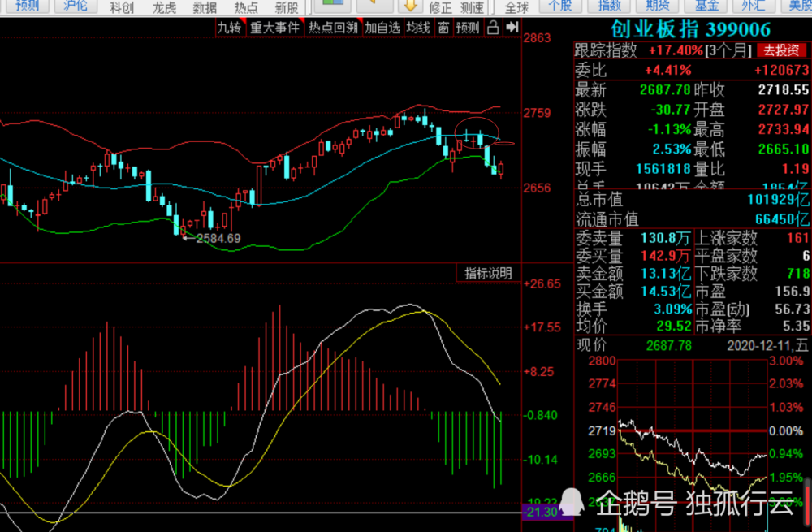Click the jump-to-end arrow icon
The image size is (812, 532).
[x=512, y=28]
